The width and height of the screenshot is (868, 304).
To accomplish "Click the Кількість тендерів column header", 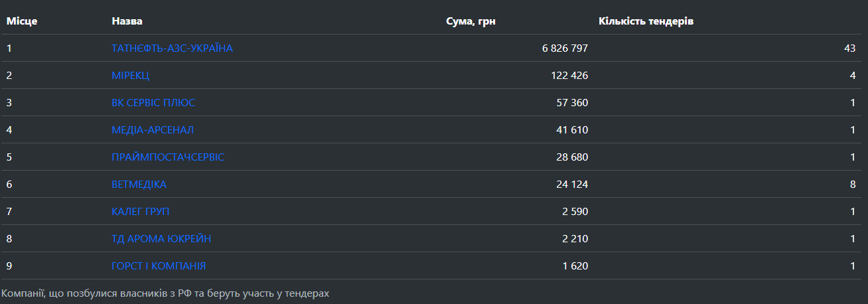I will point(646,21).
